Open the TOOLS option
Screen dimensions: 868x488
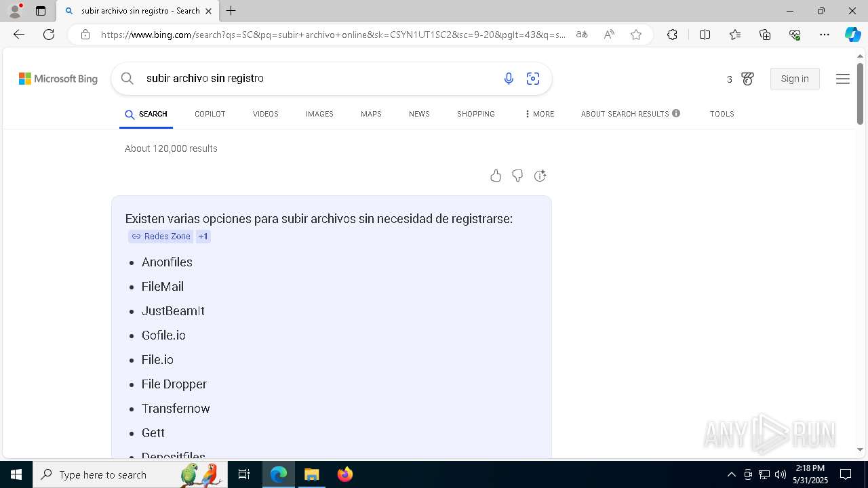(722, 114)
